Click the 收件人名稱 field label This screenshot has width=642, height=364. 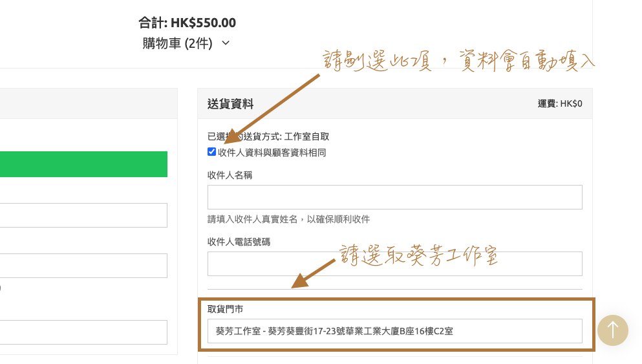(x=230, y=175)
